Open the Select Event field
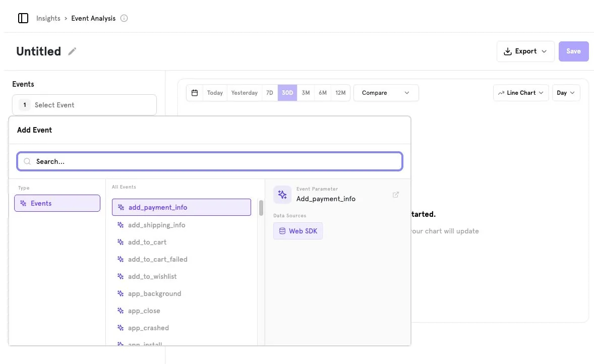 click(85, 105)
